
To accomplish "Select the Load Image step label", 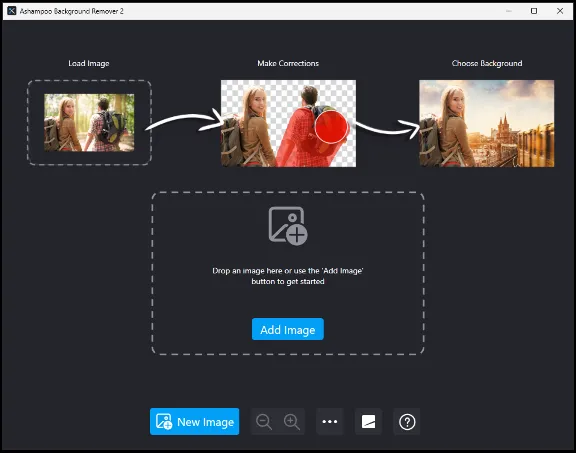I will point(89,64).
